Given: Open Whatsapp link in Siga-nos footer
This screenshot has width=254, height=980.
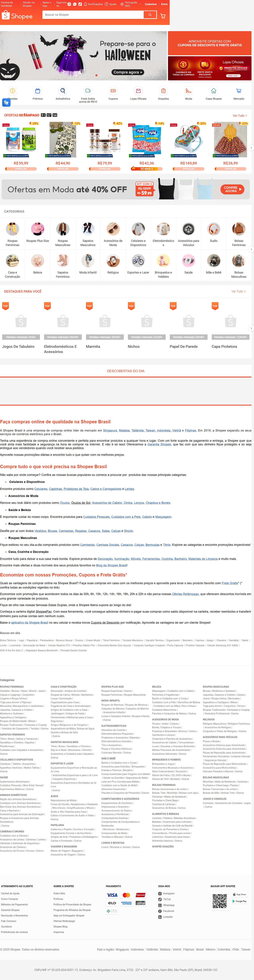Looking at the screenshot, I should (x=166, y=906).
